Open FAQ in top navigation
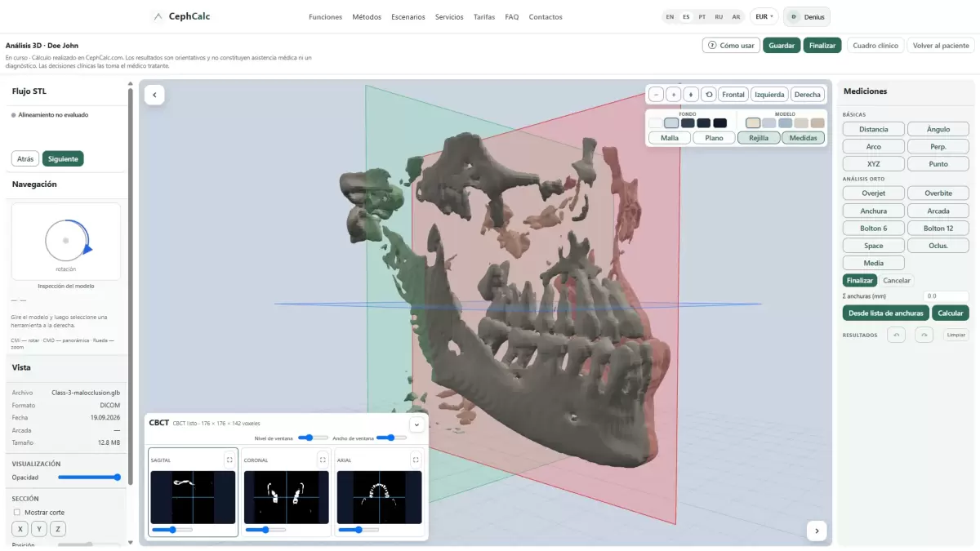Viewport: 980px width, 551px height. 512,17
